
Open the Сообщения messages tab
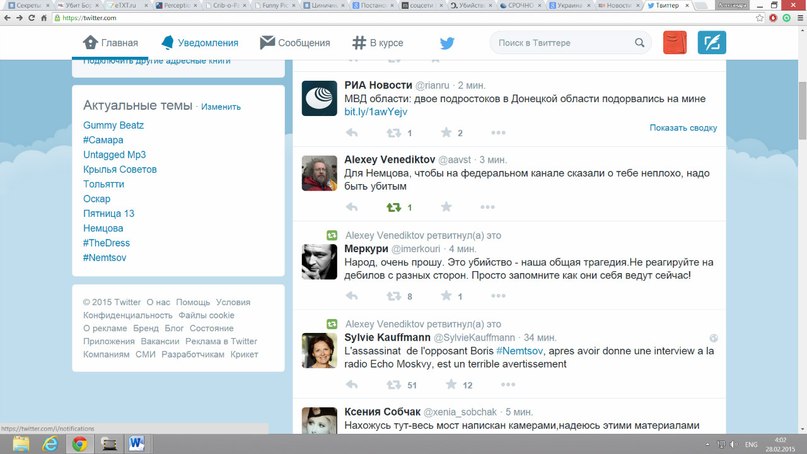[295, 43]
